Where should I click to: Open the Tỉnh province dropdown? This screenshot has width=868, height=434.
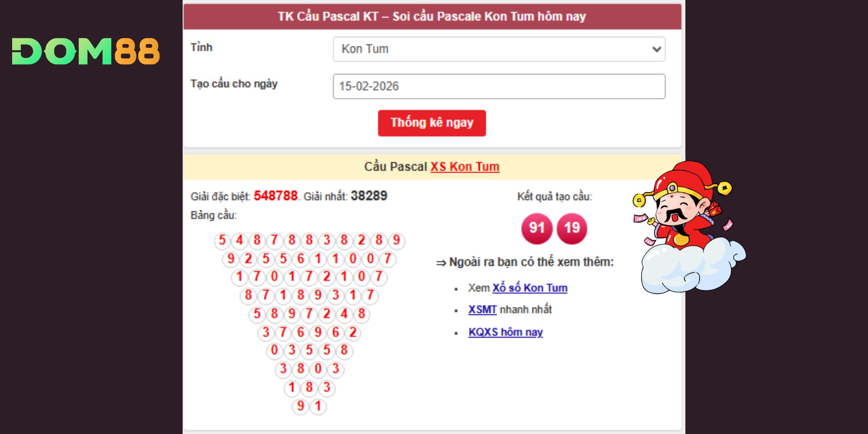(499, 49)
